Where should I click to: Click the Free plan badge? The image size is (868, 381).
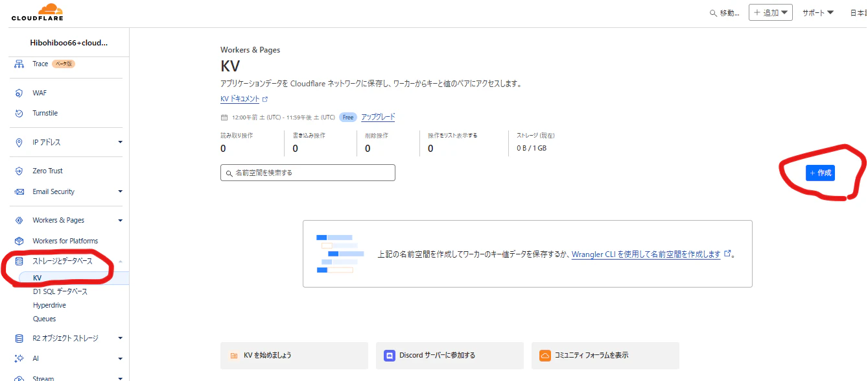[348, 117]
